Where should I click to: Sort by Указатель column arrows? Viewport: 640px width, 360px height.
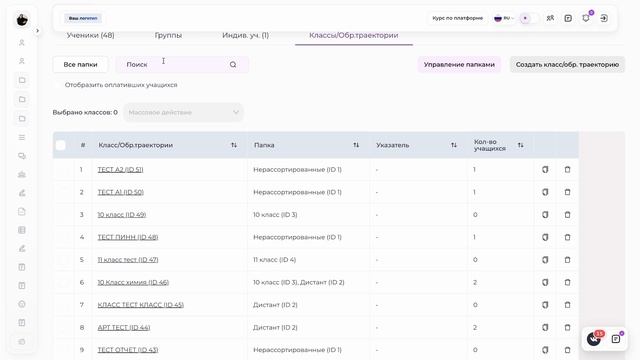453,145
